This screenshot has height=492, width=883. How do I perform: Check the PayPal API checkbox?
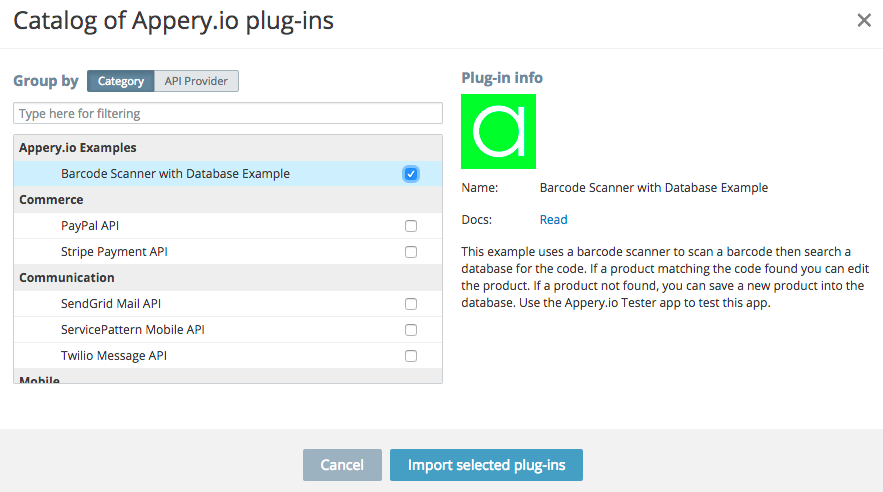(411, 226)
